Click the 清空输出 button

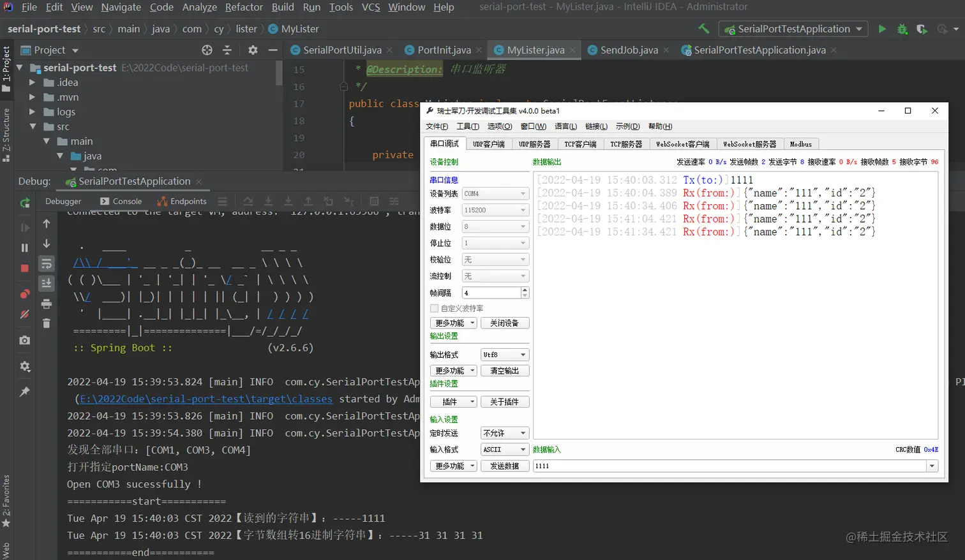coord(505,371)
